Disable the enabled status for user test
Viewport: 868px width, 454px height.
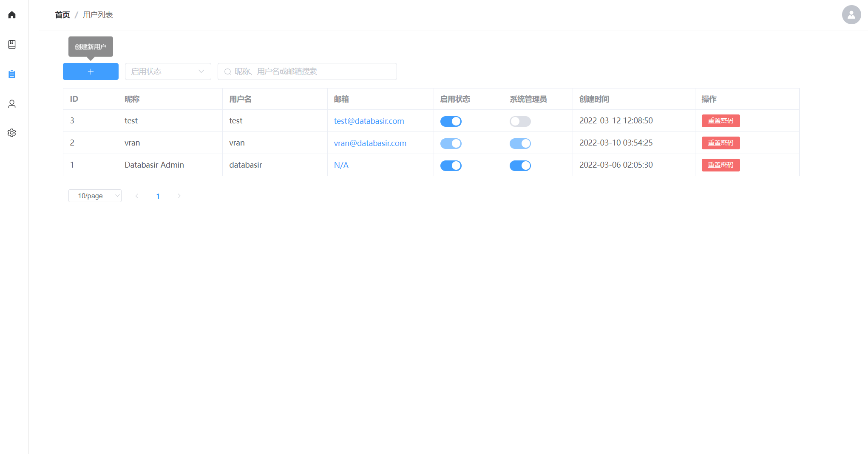click(x=451, y=121)
